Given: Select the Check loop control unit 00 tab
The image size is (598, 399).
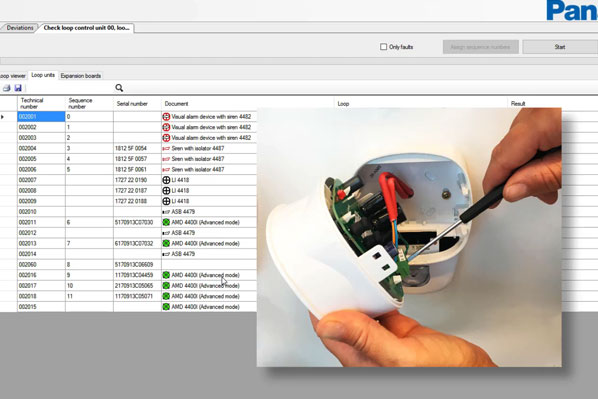Looking at the screenshot, I should tap(86, 28).
